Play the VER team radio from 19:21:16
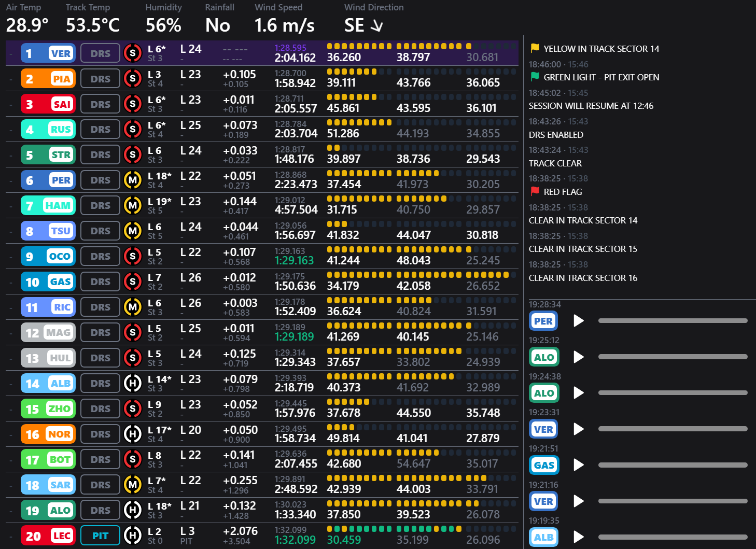This screenshot has height=549, width=756. click(x=579, y=501)
